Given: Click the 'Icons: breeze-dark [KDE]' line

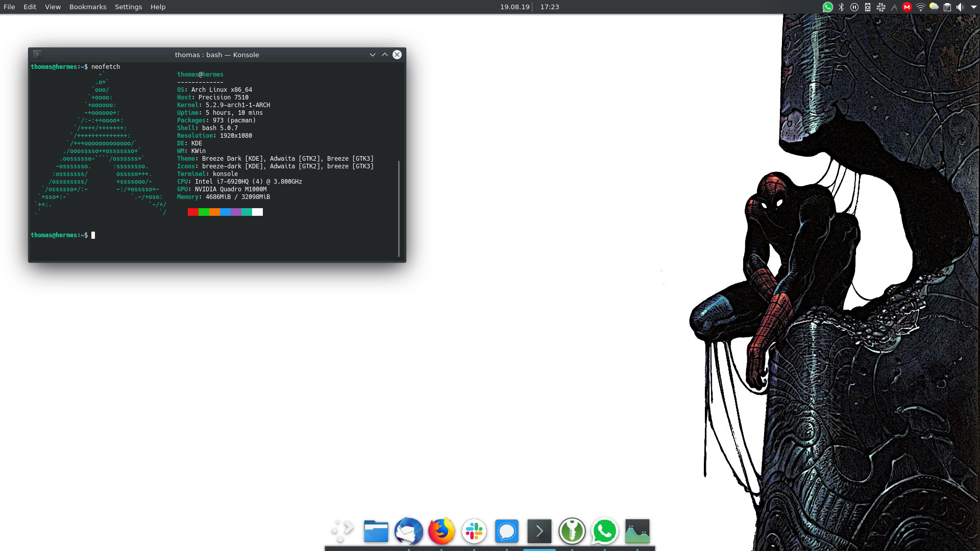Looking at the screenshot, I should click(x=275, y=166).
